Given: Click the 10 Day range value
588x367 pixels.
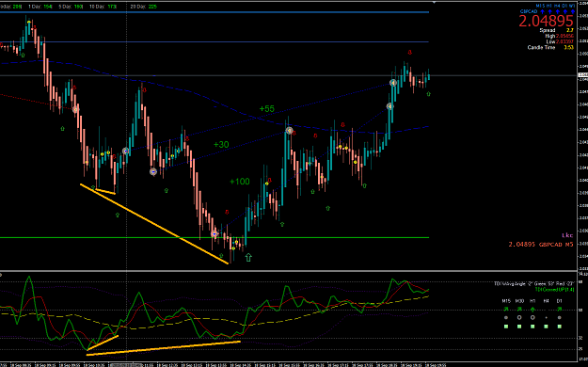Looking at the screenshot, I should pos(112,7).
